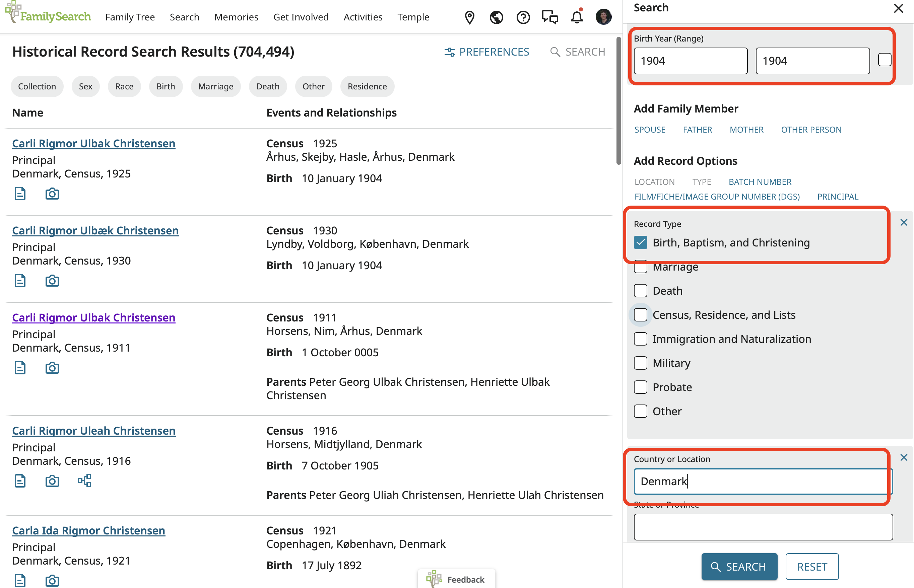
Task: Uncheck Birth, Baptism, and Christening checkbox
Action: tap(641, 242)
